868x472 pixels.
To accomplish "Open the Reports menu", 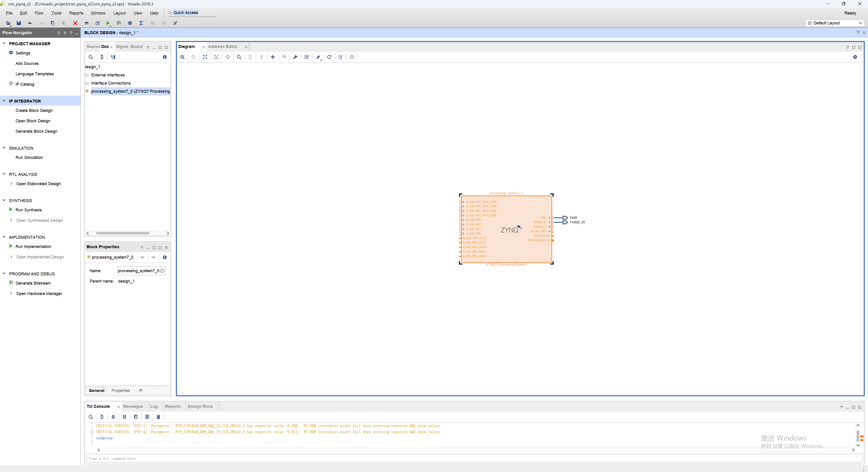I will 76,13.
